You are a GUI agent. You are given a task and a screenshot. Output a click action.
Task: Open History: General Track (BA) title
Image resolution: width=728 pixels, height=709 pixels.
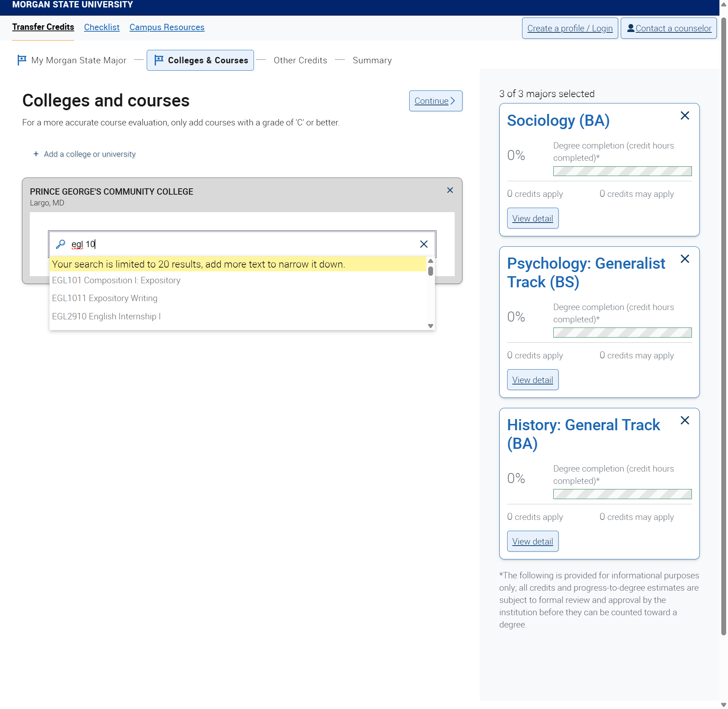pyautogui.click(x=584, y=434)
